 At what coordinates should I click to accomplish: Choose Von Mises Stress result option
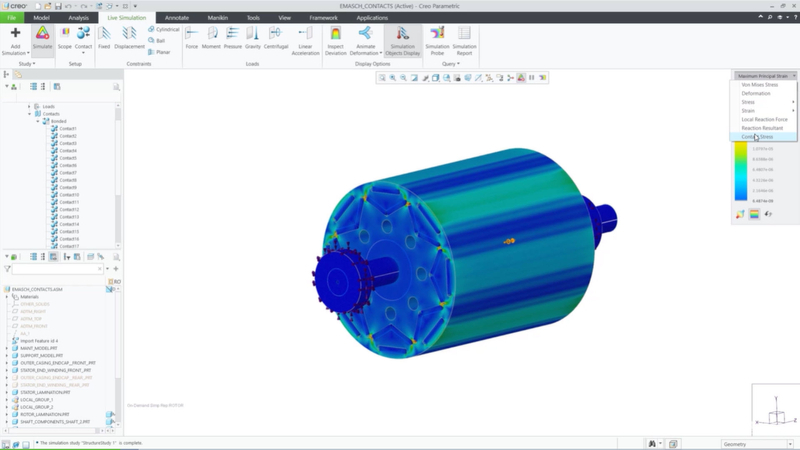pyautogui.click(x=760, y=85)
